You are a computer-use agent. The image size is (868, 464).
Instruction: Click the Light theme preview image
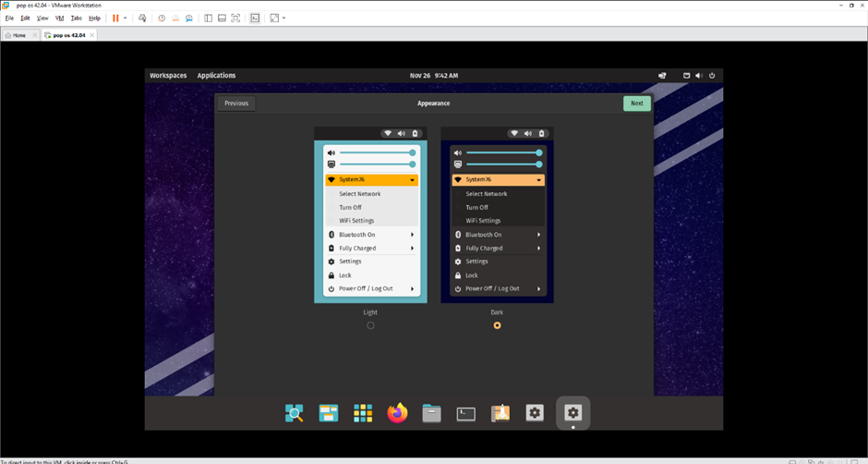(370, 214)
